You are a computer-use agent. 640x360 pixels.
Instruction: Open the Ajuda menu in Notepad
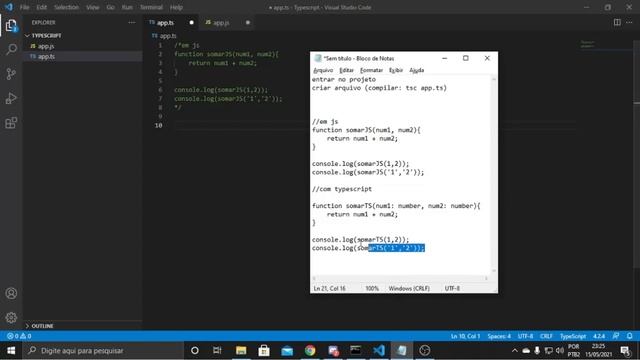click(x=417, y=70)
